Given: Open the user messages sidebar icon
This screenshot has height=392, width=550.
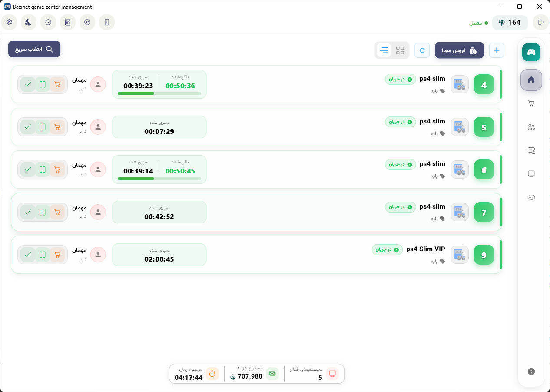Looking at the screenshot, I should [531, 150].
